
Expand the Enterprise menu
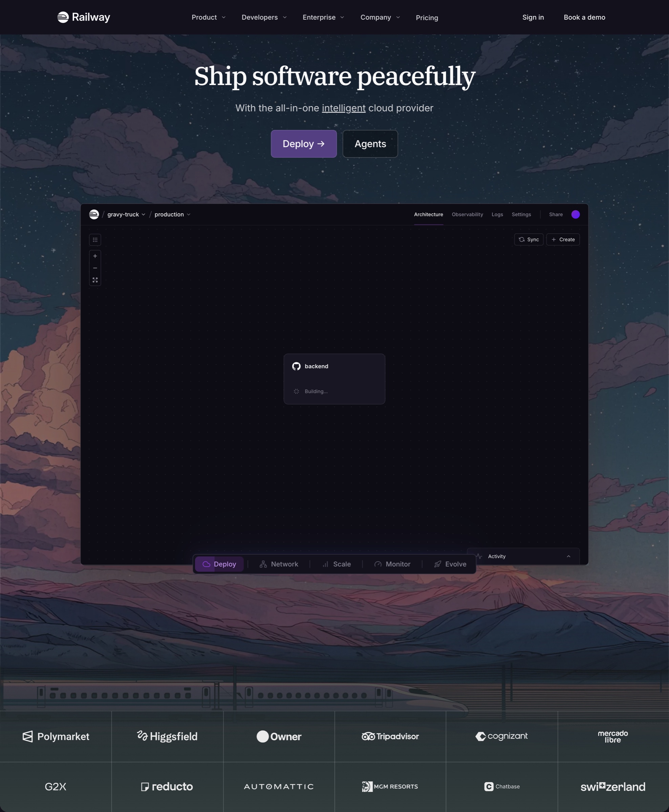(323, 17)
